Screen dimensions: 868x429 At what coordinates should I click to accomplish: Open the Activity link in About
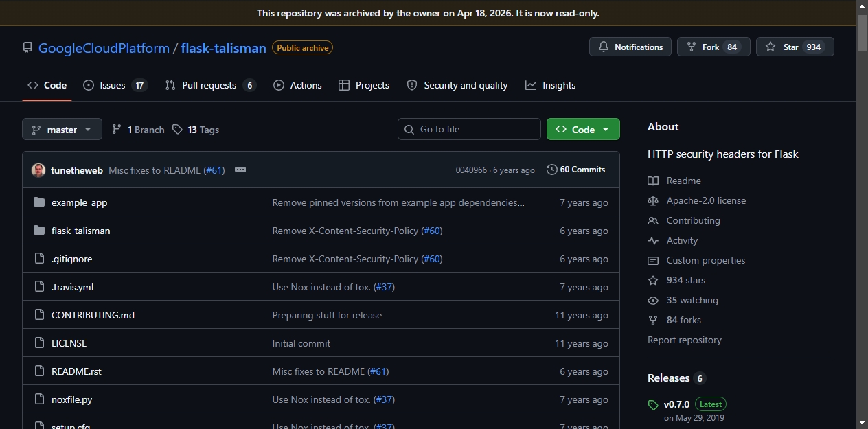(682, 240)
